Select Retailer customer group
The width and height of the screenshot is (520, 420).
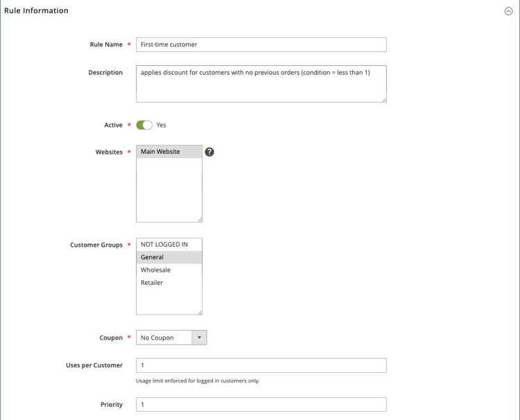point(168,283)
